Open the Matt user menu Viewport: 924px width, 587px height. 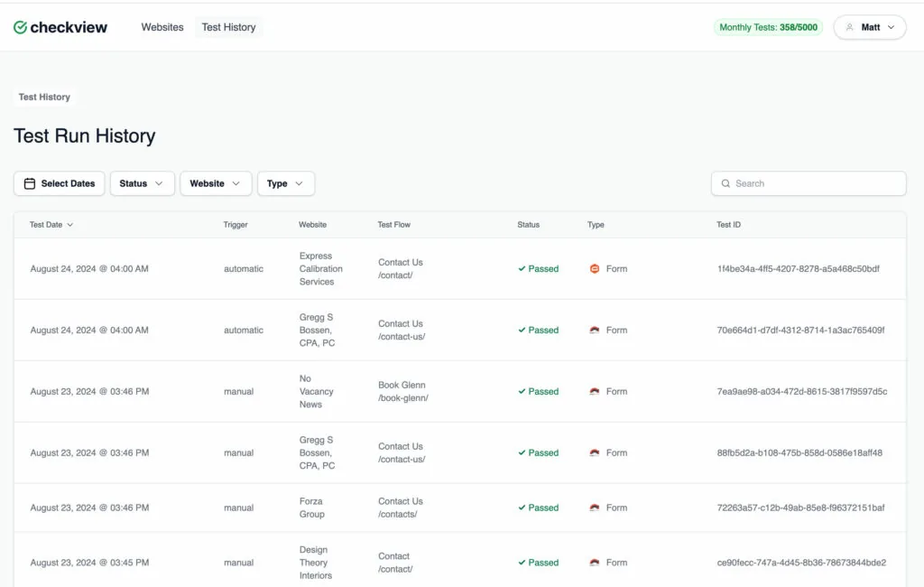click(870, 27)
